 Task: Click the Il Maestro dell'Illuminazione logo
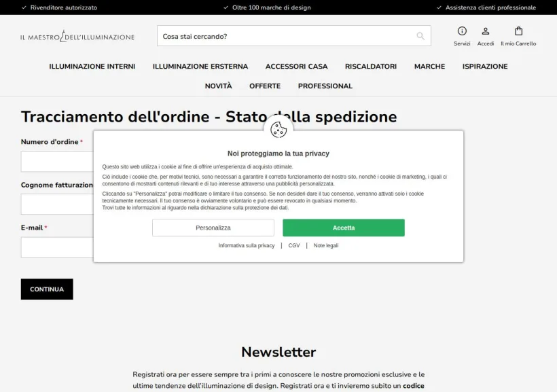click(77, 36)
